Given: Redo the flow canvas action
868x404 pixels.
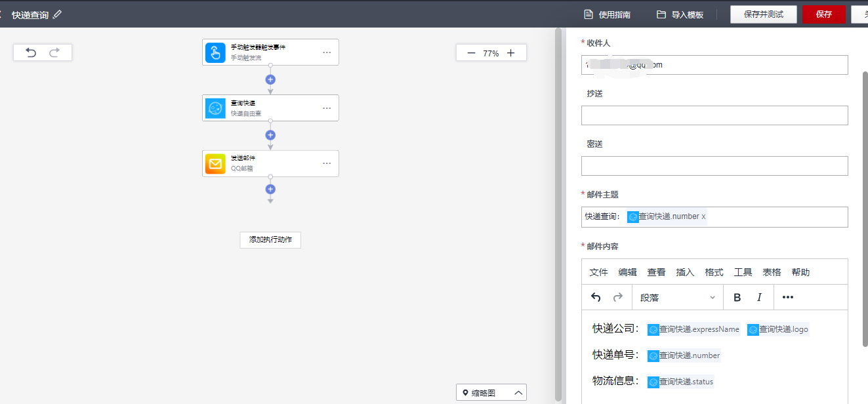Looking at the screenshot, I should 54,52.
